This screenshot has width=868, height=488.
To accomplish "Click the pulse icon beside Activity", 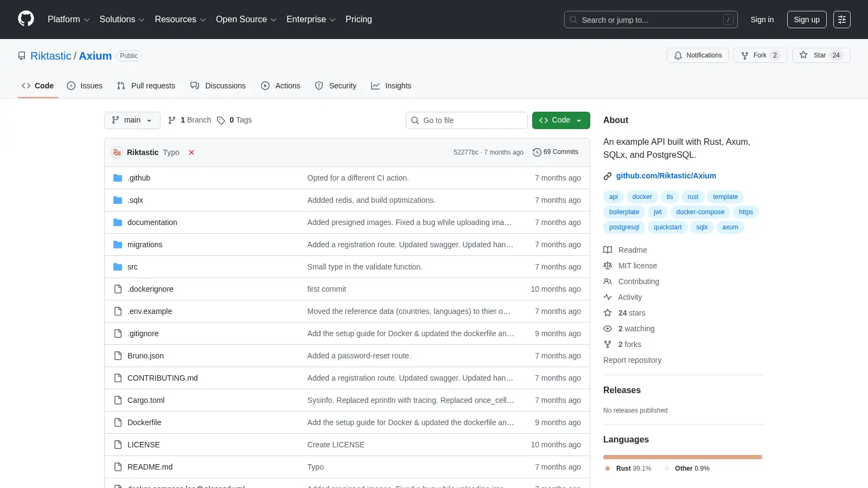I will (x=608, y=297).
